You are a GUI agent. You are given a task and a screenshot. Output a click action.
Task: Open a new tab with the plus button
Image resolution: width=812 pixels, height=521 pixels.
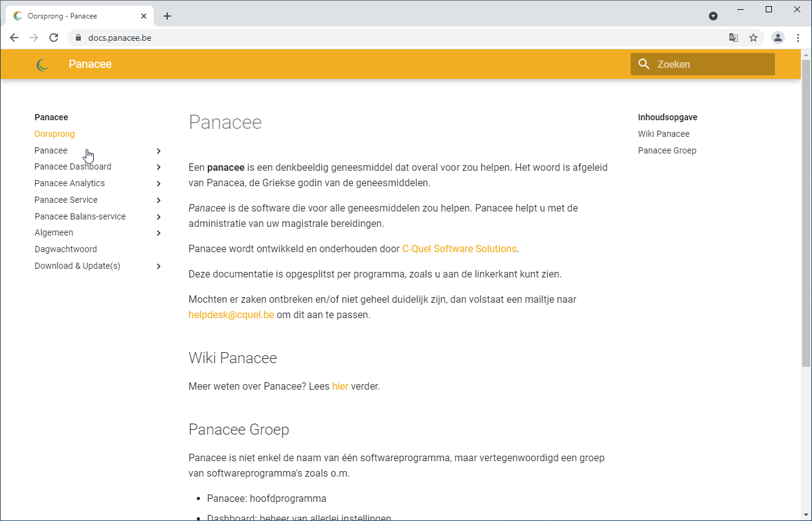[x=167, y=16]
